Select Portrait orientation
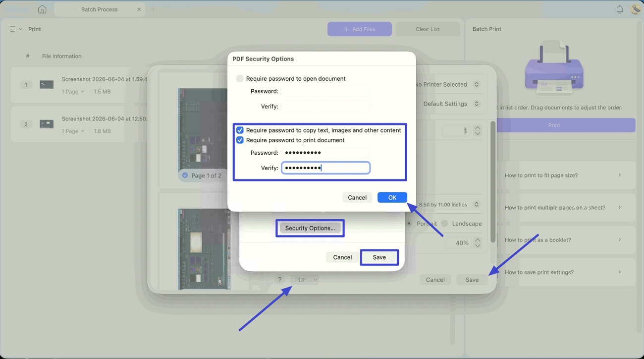Screen dimensions: 644x359 click(x=410, y=224)
